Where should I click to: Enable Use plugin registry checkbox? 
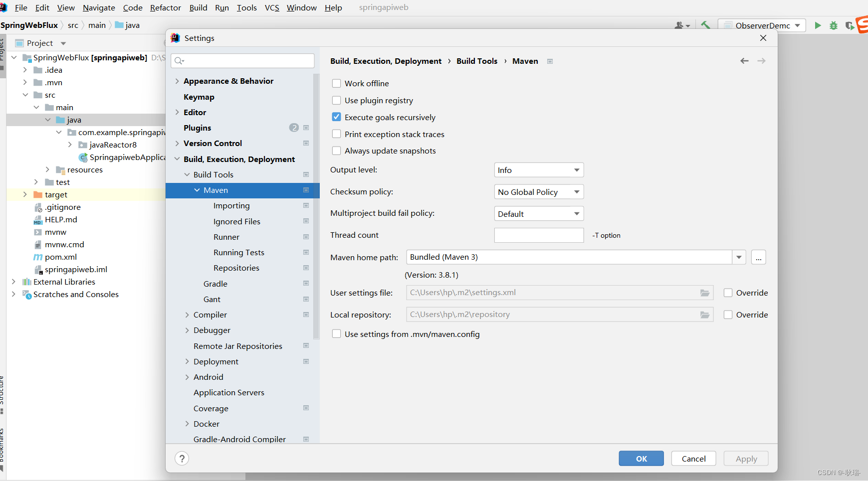[x=337, y=100]
